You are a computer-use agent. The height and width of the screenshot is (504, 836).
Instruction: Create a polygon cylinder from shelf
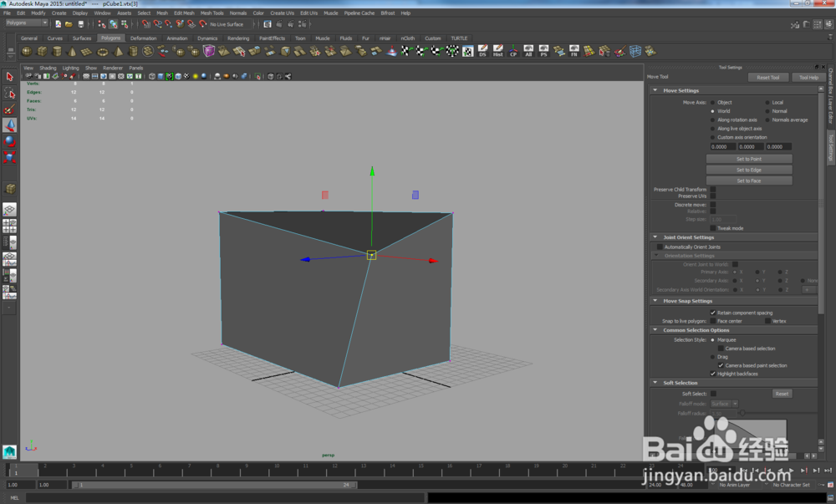tap(57, 51)
